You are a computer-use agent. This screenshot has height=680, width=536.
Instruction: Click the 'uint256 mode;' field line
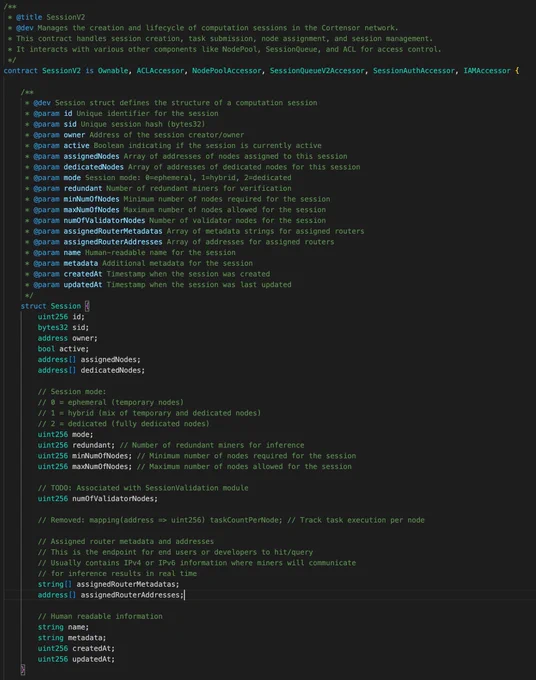65,435
